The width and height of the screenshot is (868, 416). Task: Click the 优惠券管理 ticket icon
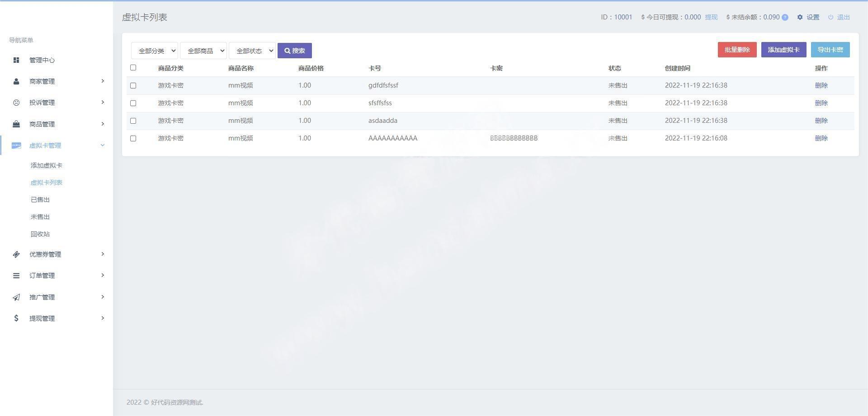tap(16, 254)
